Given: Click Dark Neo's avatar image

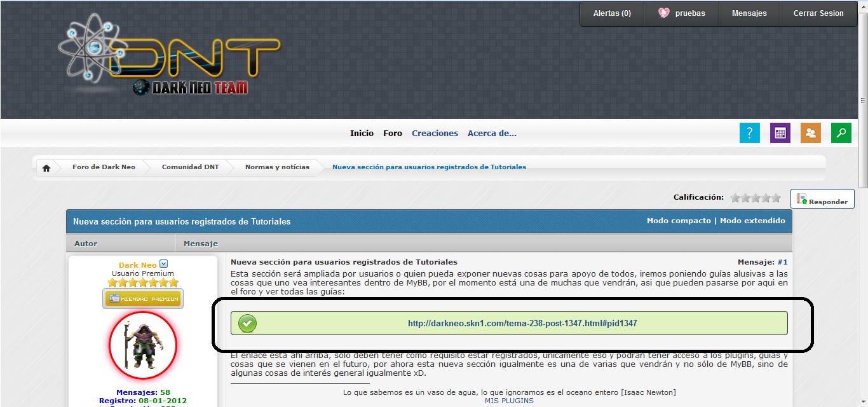Looking at the screenshot, I should (x=143, y=345).
